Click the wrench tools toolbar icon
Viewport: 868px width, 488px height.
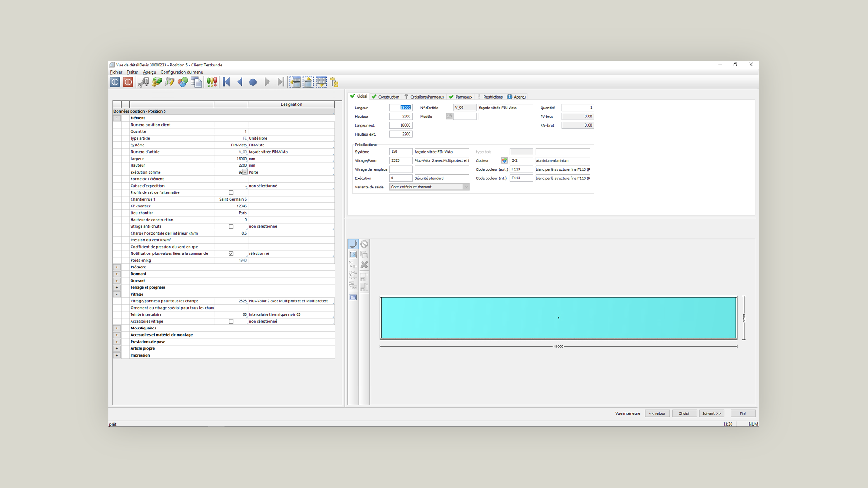coord(143,82)
